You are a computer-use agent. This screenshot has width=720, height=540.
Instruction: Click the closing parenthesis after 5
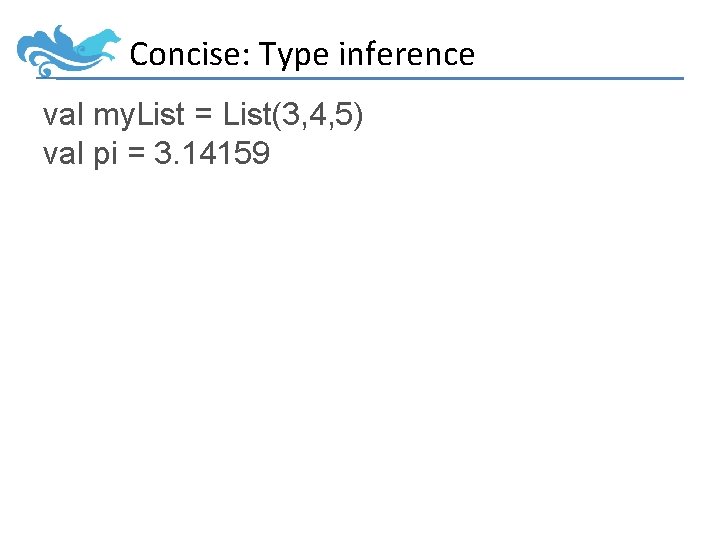[x=359, y=115]
